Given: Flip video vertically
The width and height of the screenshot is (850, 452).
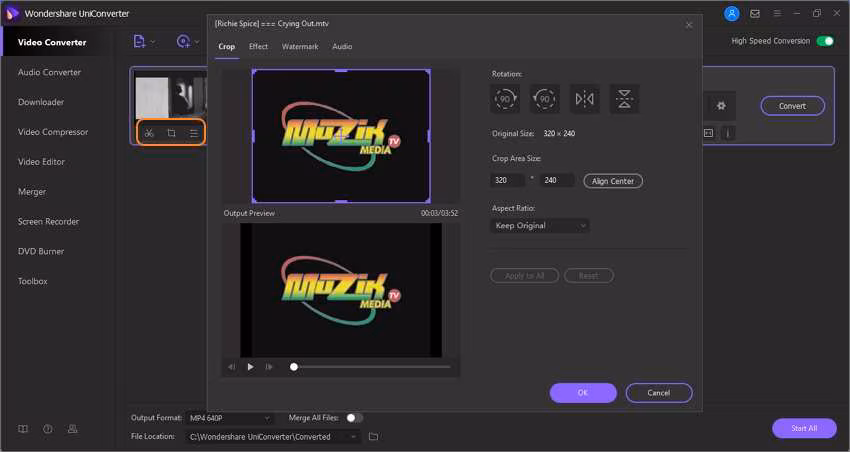Looking at the screenshot, I should [624, 99].
